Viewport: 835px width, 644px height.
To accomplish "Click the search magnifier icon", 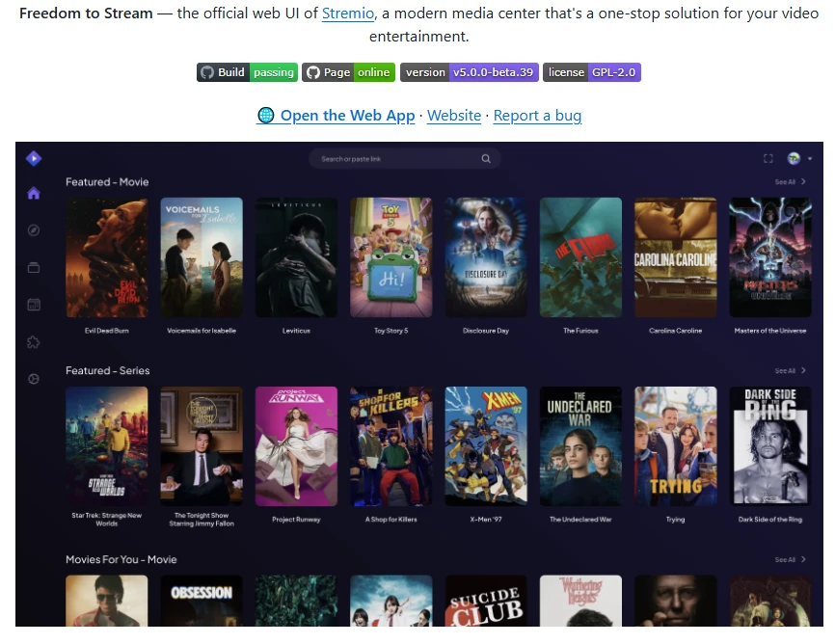I will 486,159.
